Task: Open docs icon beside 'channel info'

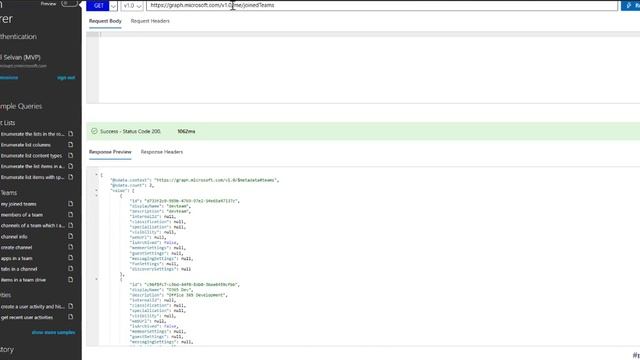Action: [x=71, y=236]
